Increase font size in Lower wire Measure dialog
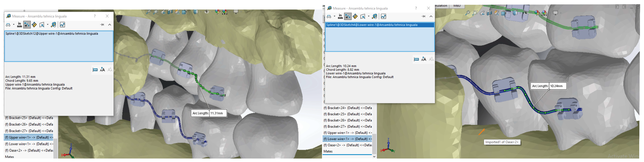The height and width of the screenshot is (162, 644). pyautogui.click(x=424, y=59)
